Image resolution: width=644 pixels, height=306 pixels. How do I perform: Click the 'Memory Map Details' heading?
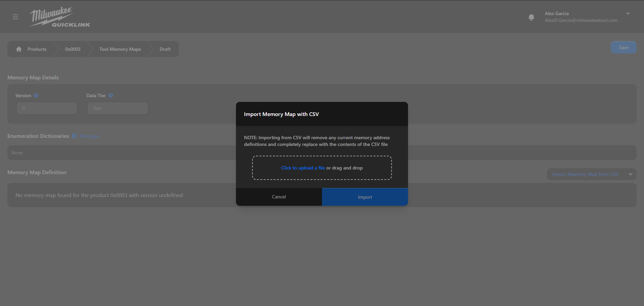click(x=33, y=77)
